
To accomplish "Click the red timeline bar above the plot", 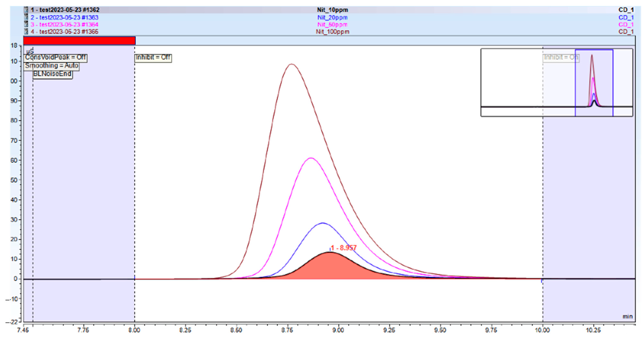I will click(x=79, y=40).
